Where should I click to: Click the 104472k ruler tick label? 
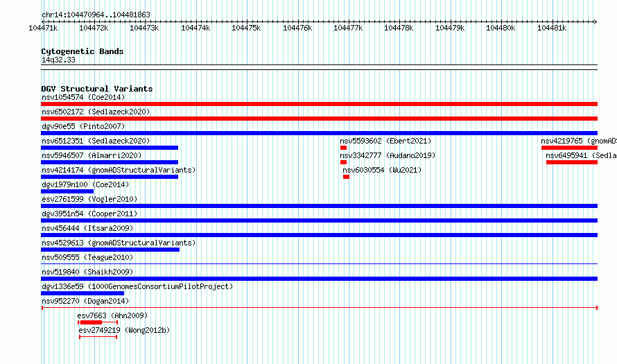pos(94,28)
